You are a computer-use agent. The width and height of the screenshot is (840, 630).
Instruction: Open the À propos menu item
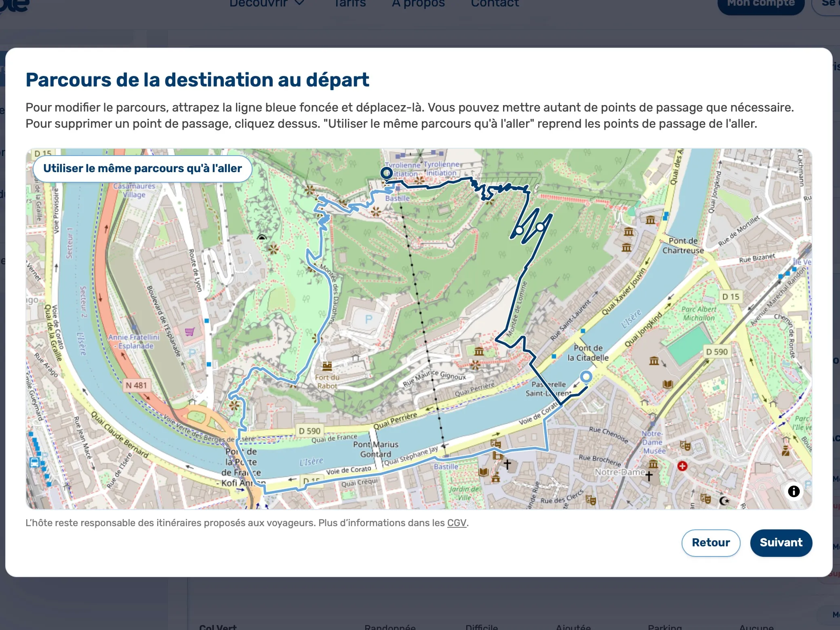coord(418,3)
